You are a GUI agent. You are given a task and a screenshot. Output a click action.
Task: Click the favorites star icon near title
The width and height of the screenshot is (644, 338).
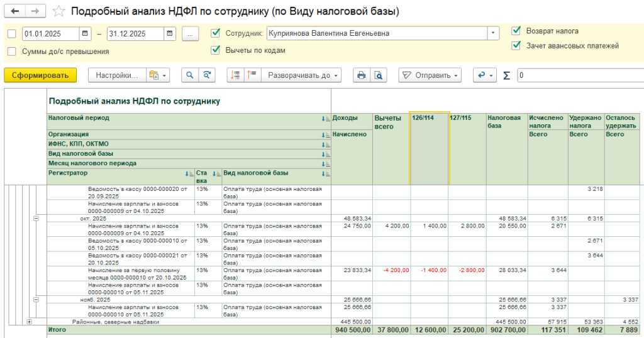pos(58,12)
